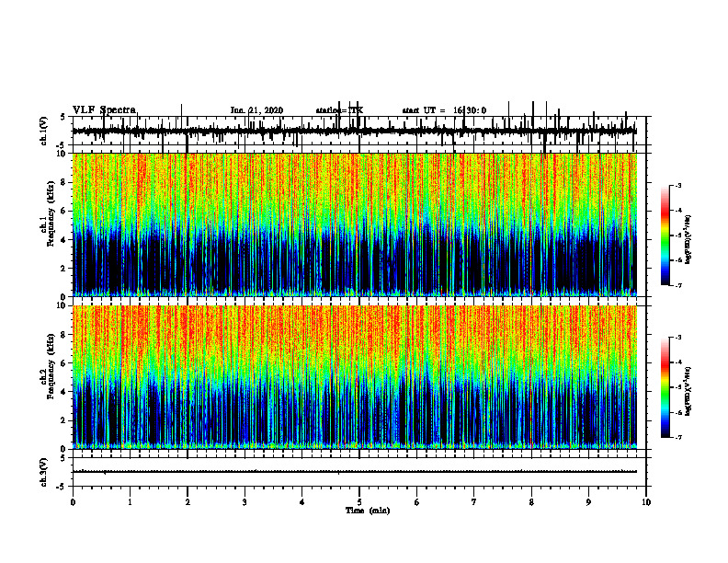Click the "-7" label on ch.1 color bar

tap(678, 285)
